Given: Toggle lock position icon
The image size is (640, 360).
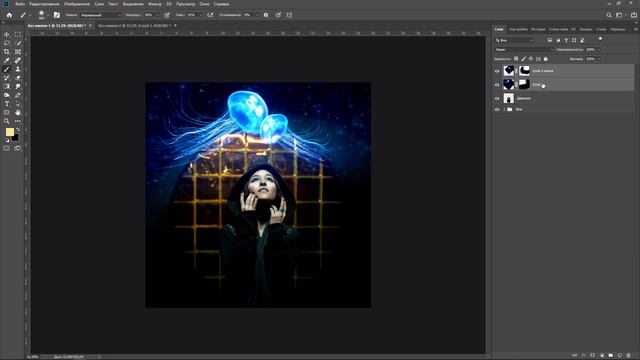Looking at the screenshot, I should coord(531,59).
